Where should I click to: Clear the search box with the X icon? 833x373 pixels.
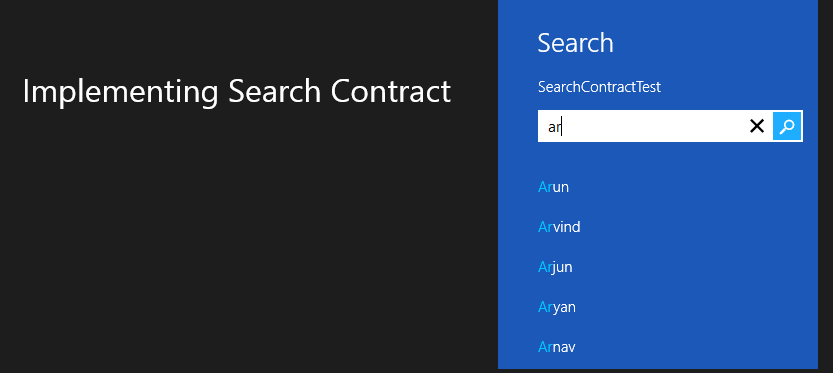coord(756,126)
